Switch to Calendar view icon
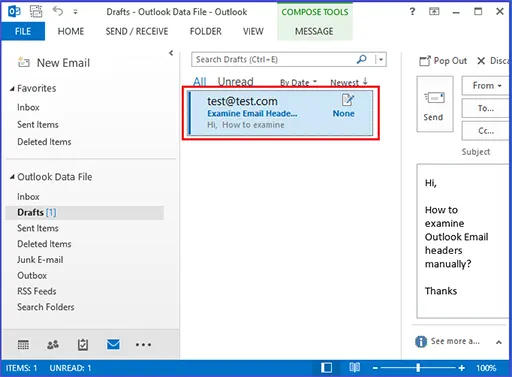This screenshot has height=377, width=512. (23, 345)
